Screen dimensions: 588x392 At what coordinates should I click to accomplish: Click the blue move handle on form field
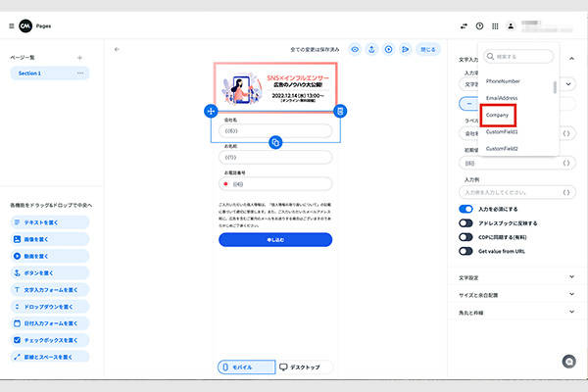210,112
